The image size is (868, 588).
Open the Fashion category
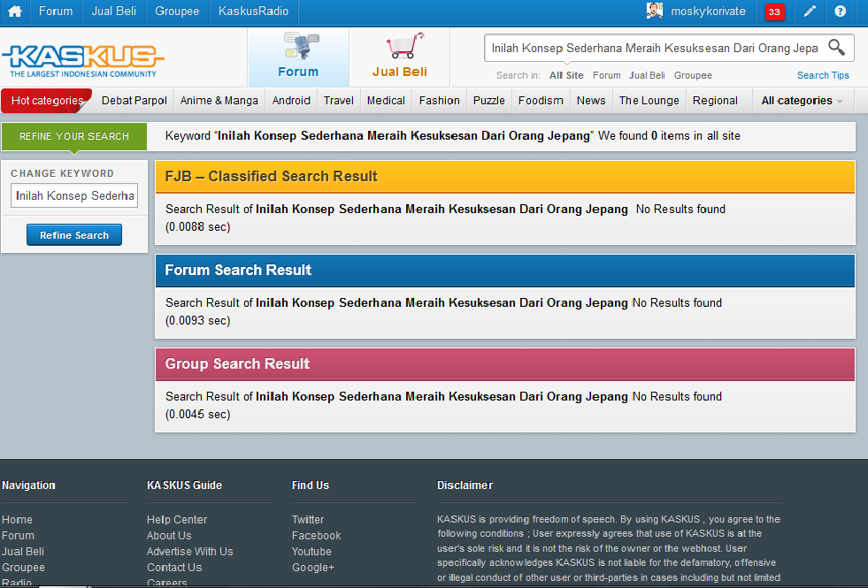click(439, 101)
